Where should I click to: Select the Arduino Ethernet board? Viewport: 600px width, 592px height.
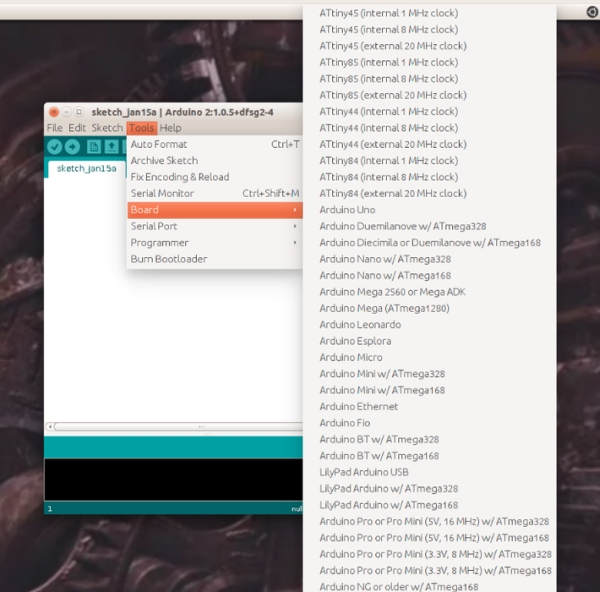point(430,407)
